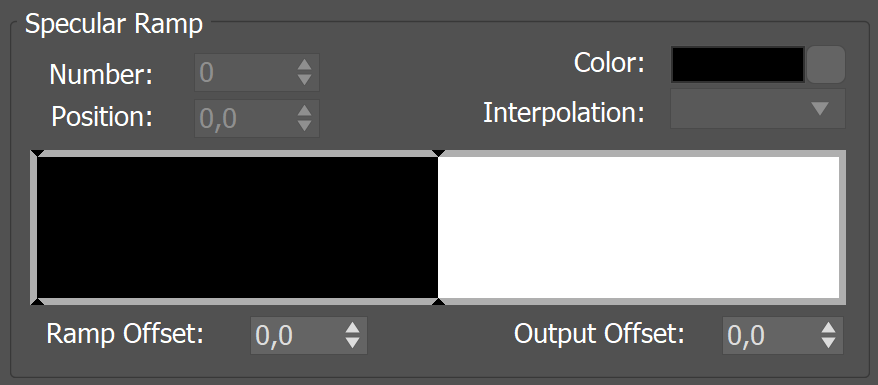Screen dimensions: 878x385
Task: Focus the Output Offset input field
Action: coord(770,335)
